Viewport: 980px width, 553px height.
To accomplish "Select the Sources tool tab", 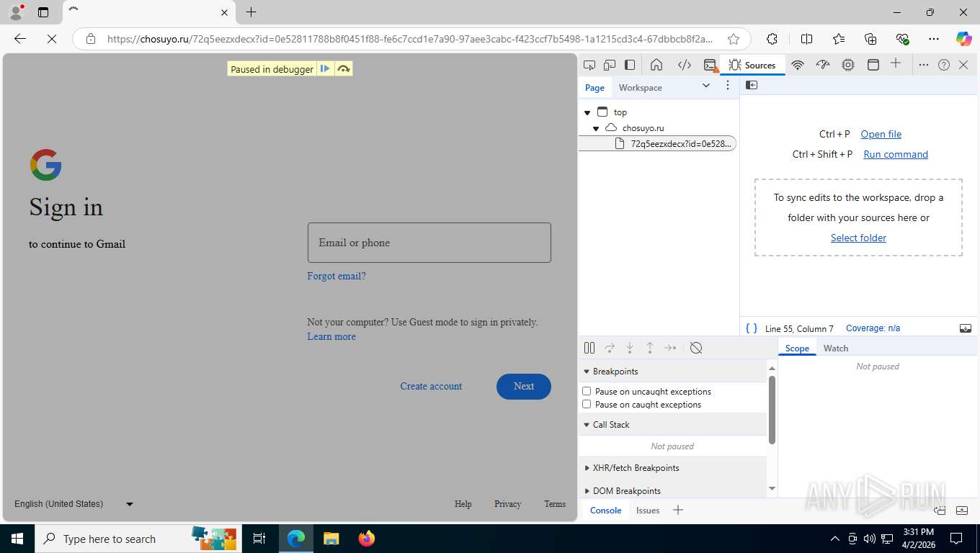I will pyautogui.click(x=752, y=65).
